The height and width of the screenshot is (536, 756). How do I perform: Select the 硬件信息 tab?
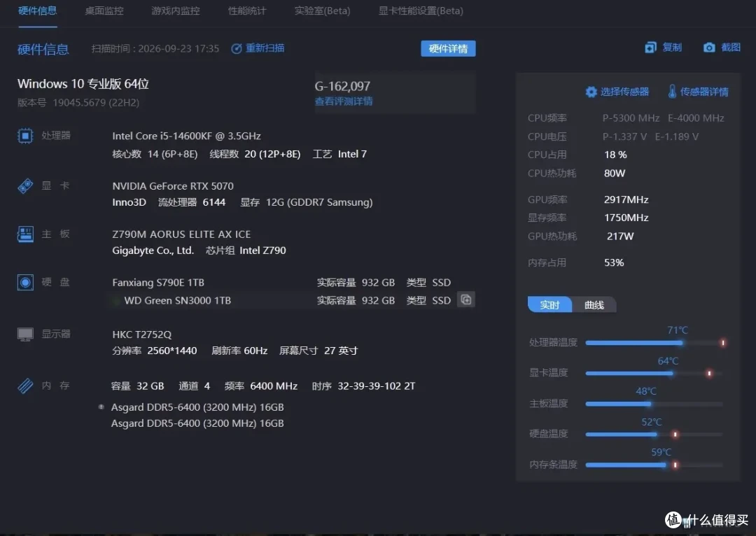click(x=38, y=10)
